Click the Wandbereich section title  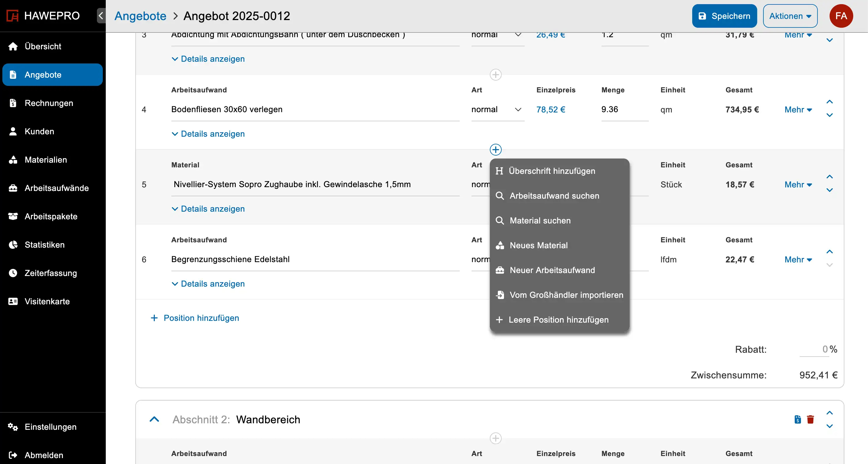click(268, 420)
